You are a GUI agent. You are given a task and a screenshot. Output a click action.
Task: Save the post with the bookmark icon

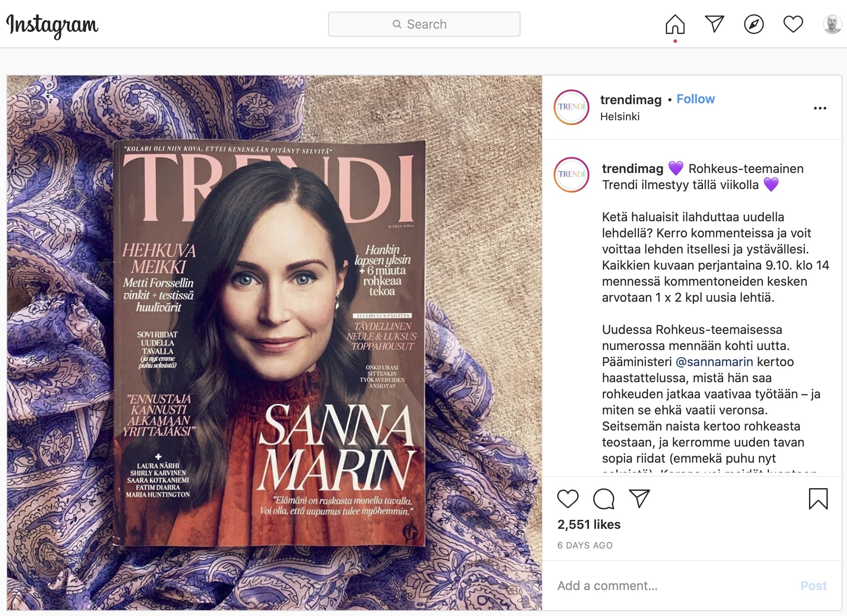coord(818,499)
